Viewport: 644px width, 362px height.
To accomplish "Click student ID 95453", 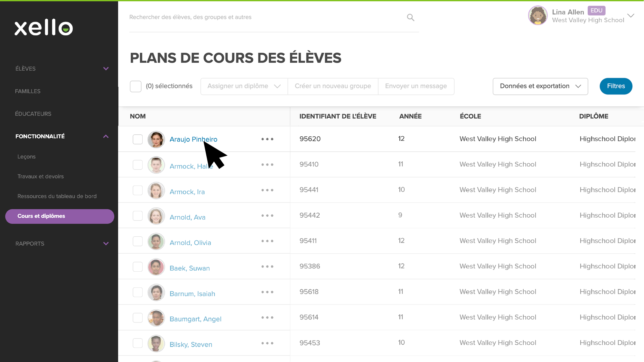I will pyautogui.click(x=310, y=343).
